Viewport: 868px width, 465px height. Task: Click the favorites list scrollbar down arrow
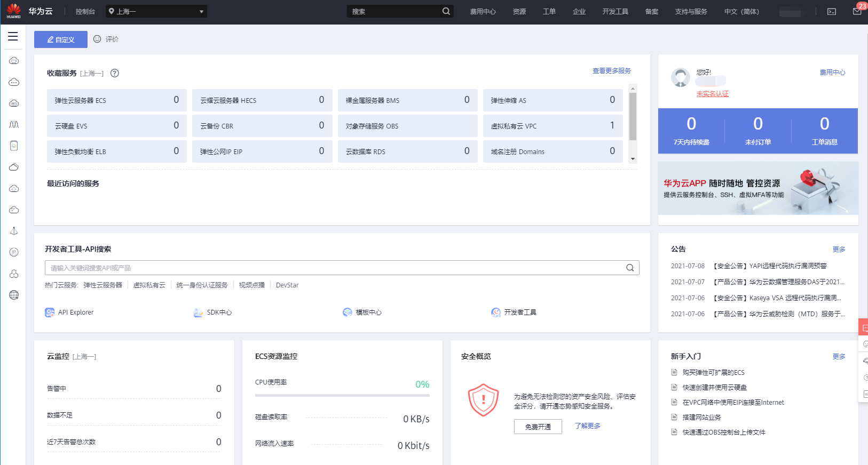[x=633, y=159]
